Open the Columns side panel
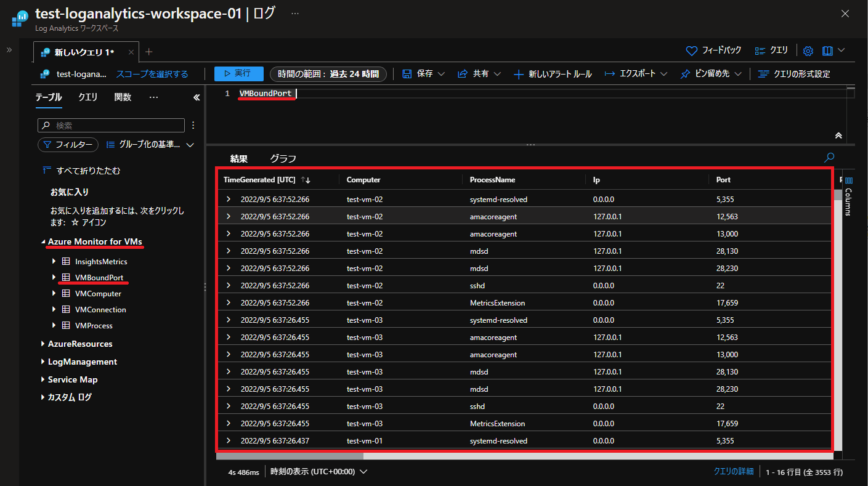Viewport: 868px width, 486px height. [848, 196]
